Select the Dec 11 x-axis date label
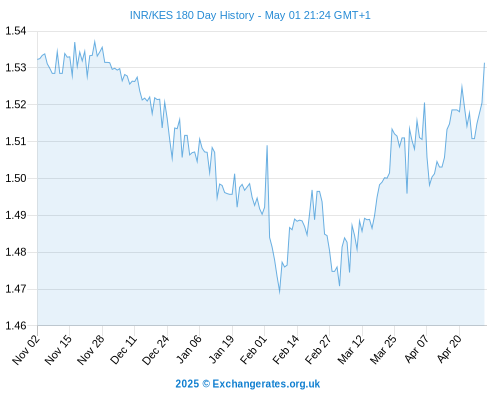 point(124,350)
